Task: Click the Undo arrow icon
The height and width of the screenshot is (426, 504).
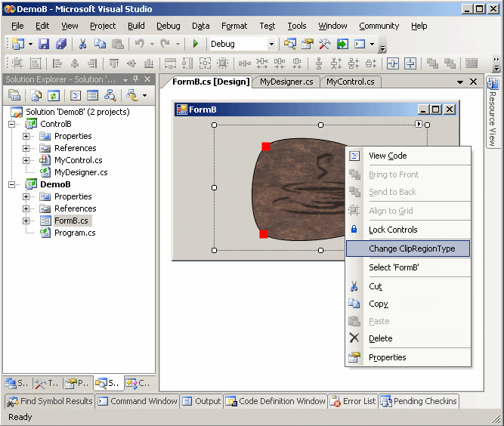Action: pyautogui.click(x=140, y=44)
